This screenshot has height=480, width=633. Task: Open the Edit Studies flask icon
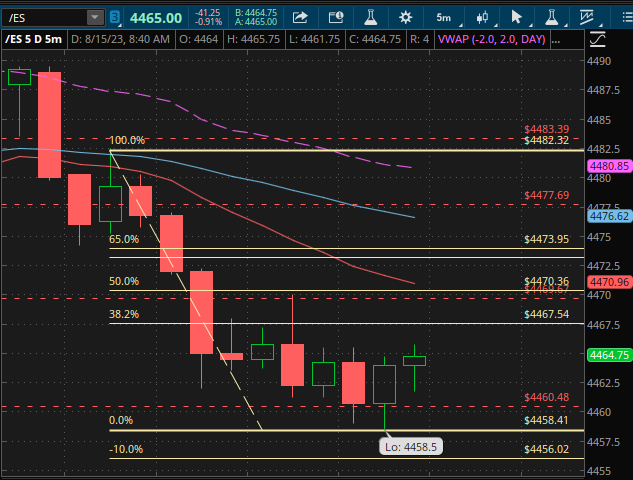point(370,17)
